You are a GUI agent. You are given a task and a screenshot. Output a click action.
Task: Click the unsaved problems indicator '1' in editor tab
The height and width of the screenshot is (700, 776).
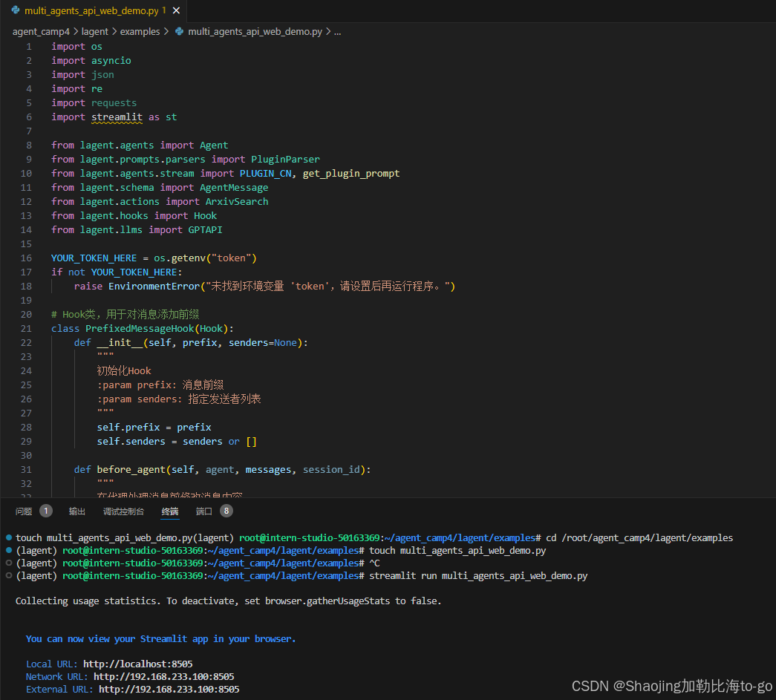[x=164, y=10]
